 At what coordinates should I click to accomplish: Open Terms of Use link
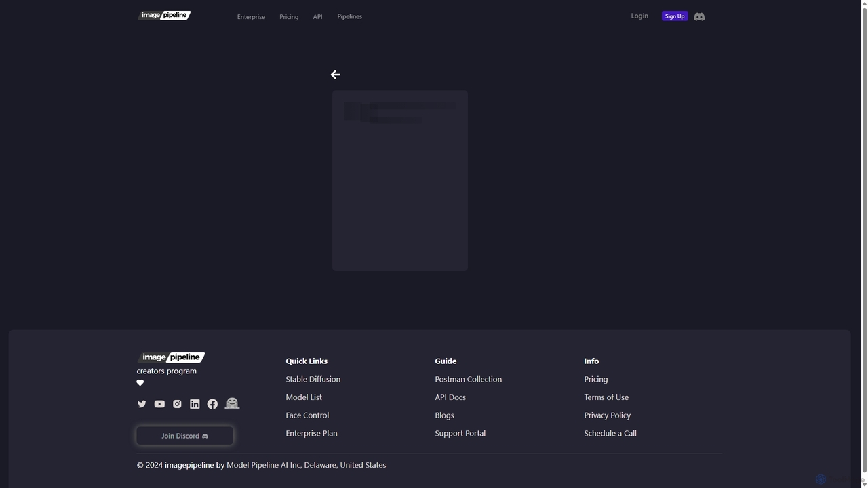pos(606,397)
